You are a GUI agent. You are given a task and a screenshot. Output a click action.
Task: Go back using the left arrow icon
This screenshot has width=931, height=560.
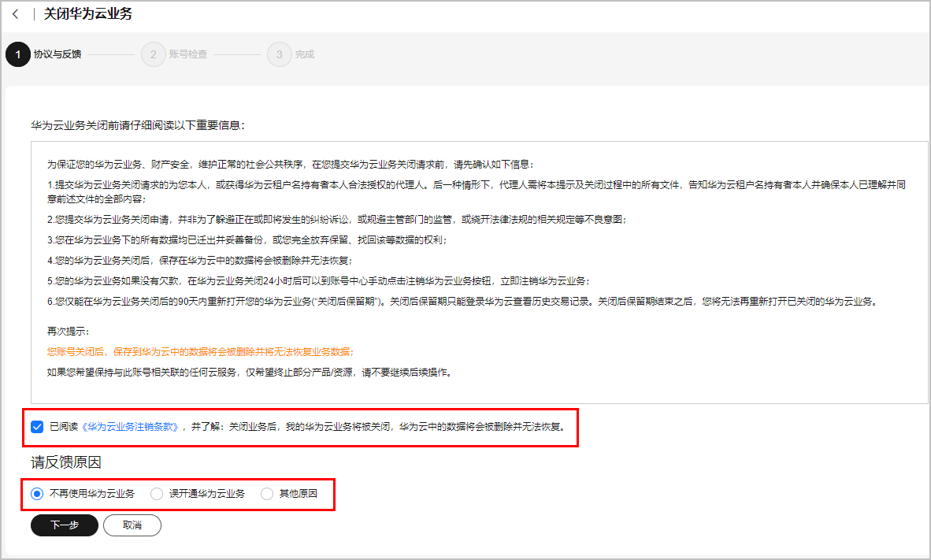[16, 14]
